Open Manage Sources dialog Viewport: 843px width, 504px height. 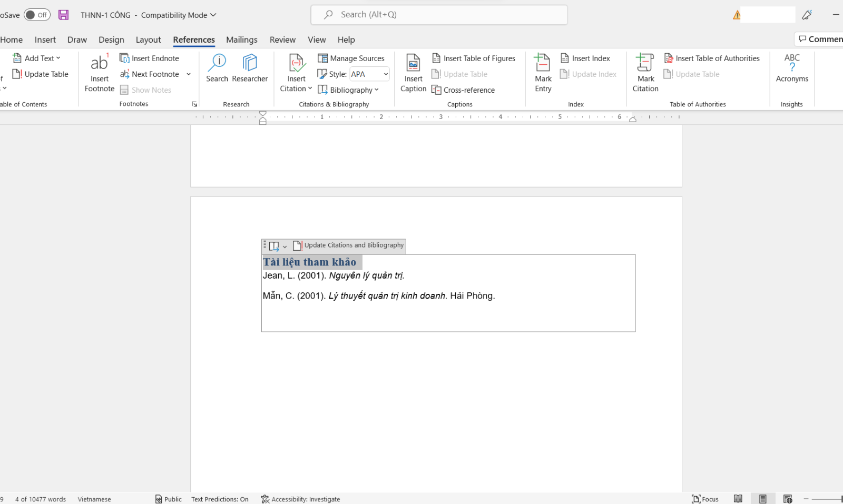[351, 58]
